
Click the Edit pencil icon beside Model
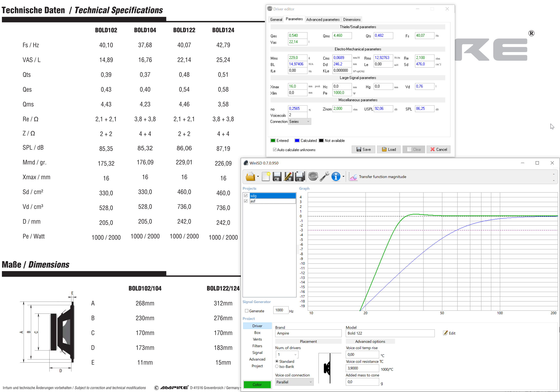(x=445, y=333)
